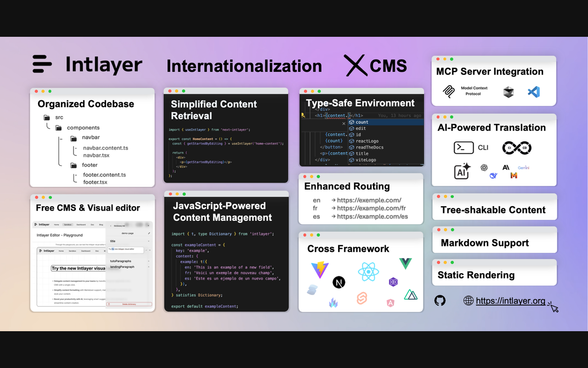Choose viteLogo in the autocomplete list

(385, 160)
